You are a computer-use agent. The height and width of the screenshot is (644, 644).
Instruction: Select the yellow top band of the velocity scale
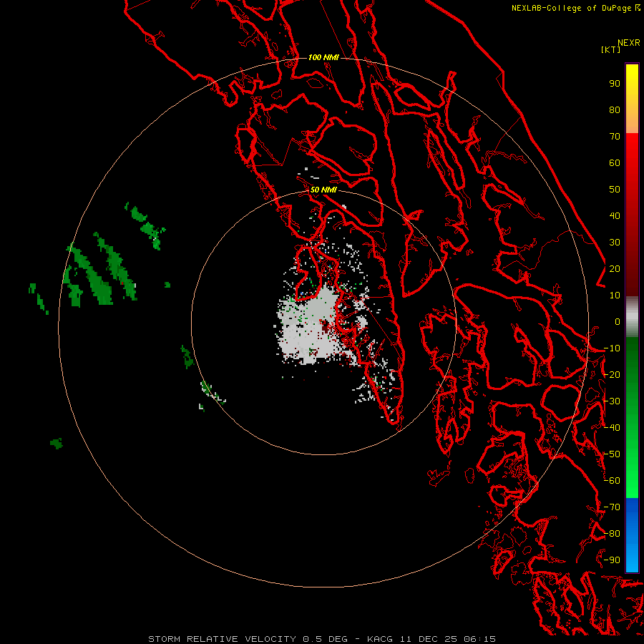point(632,99)
